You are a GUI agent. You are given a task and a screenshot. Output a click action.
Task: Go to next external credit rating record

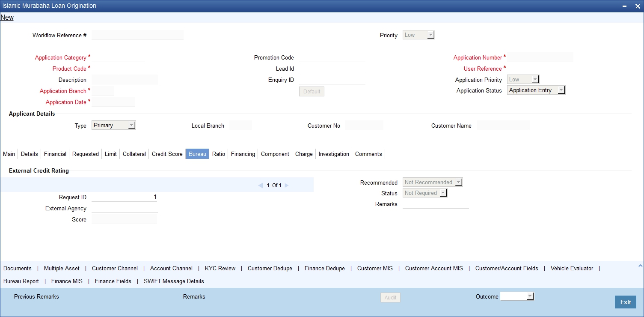(x=287, y=185)
